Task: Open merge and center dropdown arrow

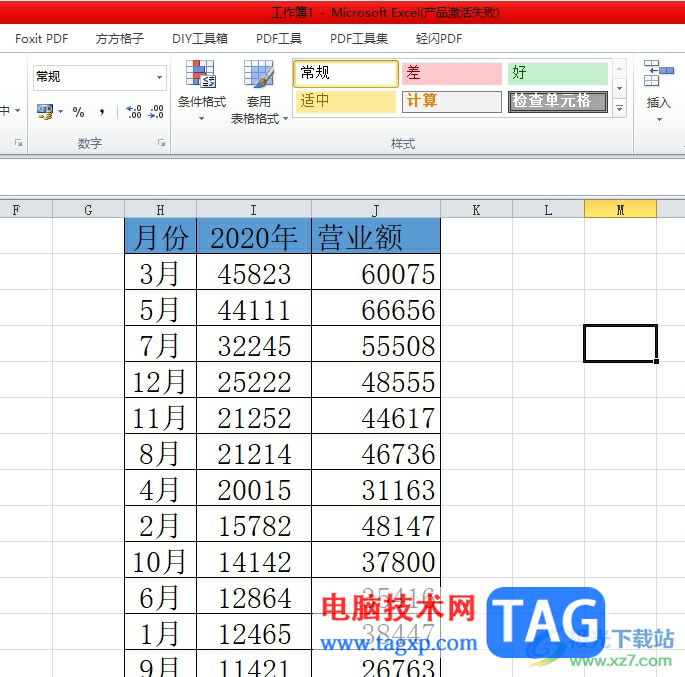Action: pyautogui.click(x=17, y=111)
